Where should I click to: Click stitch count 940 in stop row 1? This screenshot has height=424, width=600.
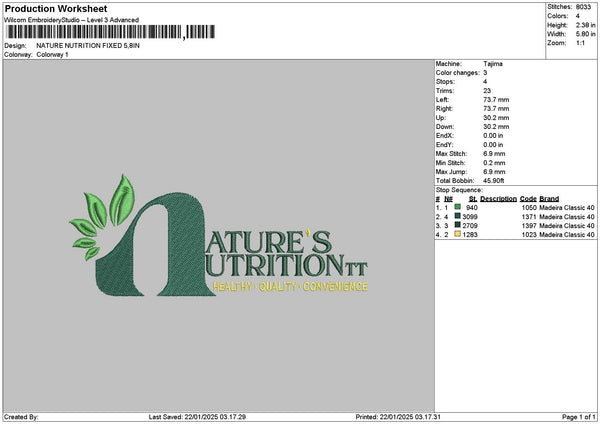tap(472, 207)
